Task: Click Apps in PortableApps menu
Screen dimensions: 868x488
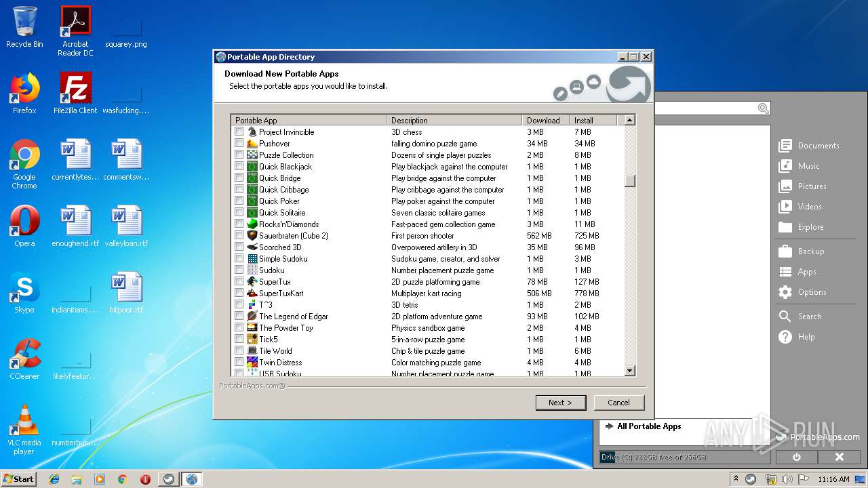Action: (x=797, y=272)
